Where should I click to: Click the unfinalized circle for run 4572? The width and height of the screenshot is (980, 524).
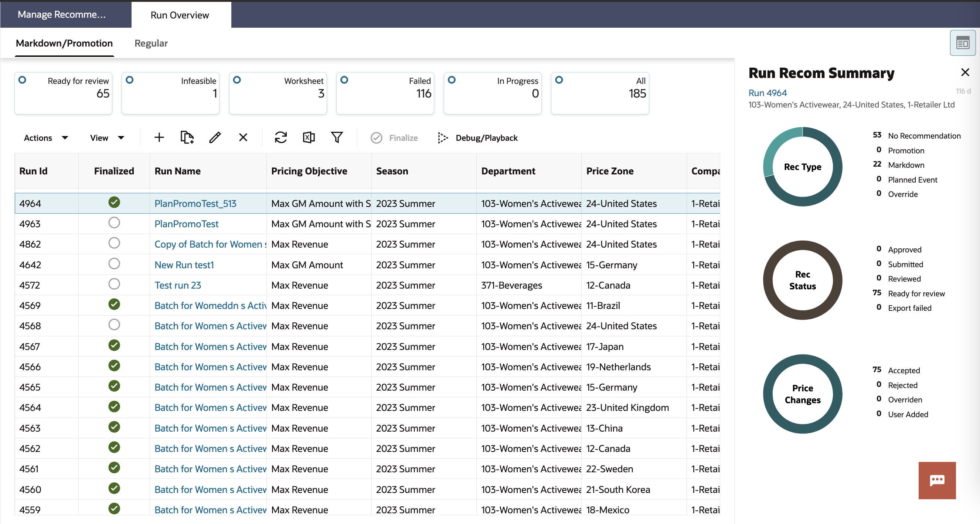click(x=114, y=284)
